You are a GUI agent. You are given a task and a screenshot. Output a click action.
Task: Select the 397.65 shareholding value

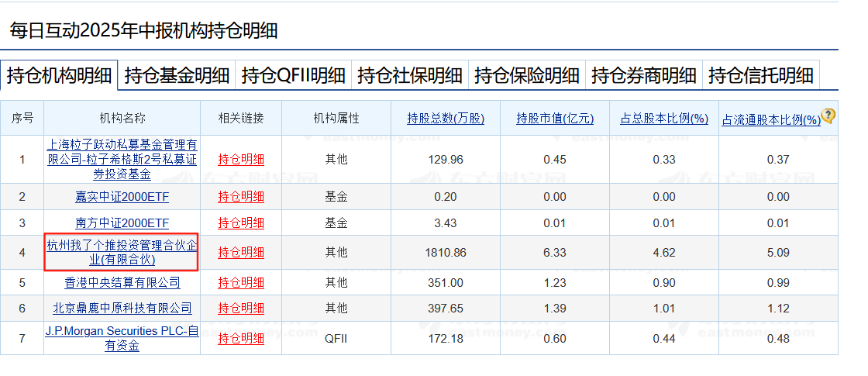coord(446,309)
